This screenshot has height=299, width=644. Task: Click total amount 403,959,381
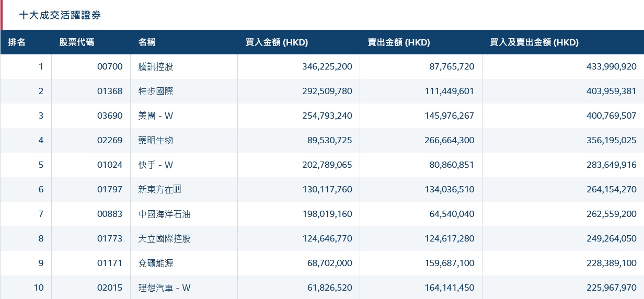612,91
